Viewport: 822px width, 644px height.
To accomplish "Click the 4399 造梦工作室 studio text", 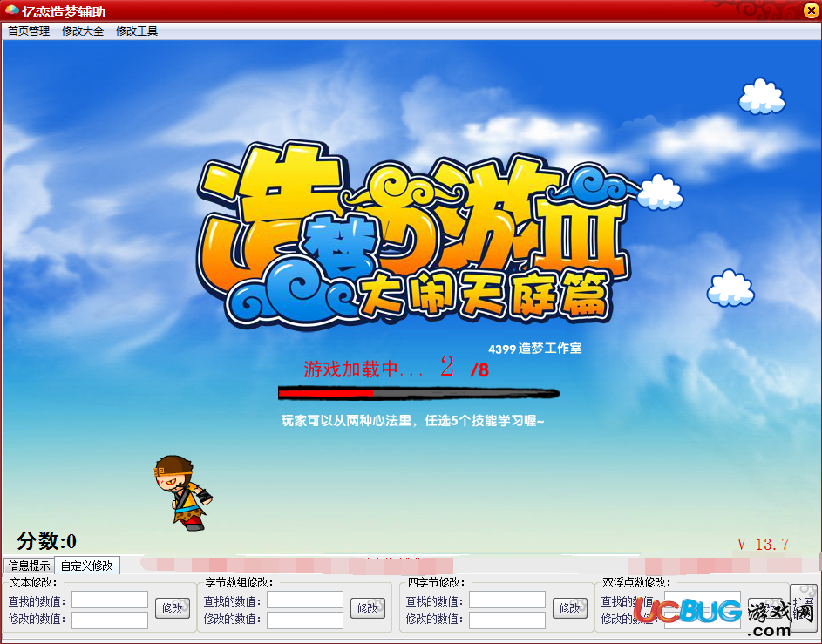I will pos(534,349).
